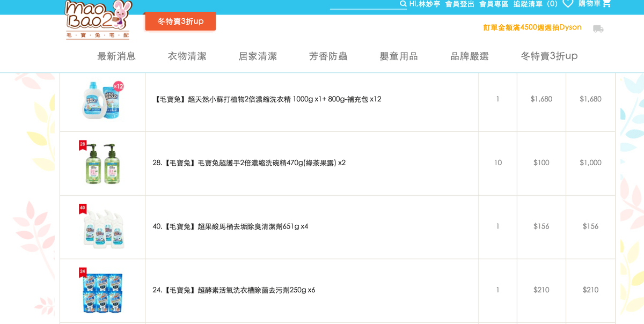Open the shopping cart icon
Image resolution: width=644 pixels, height=324 pixels.
coord(606,4)
